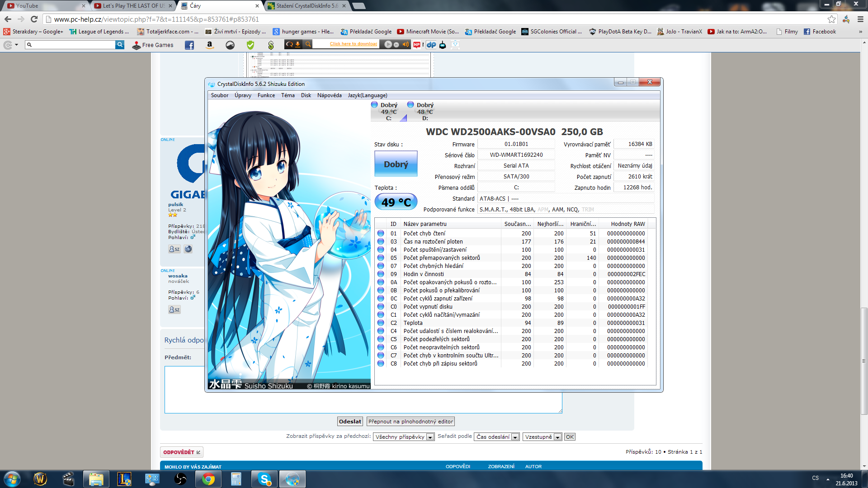Viewport: 868px width, 488px height.
Task: Click the red NP toolbar icon
Action: (x=417, y=45)
